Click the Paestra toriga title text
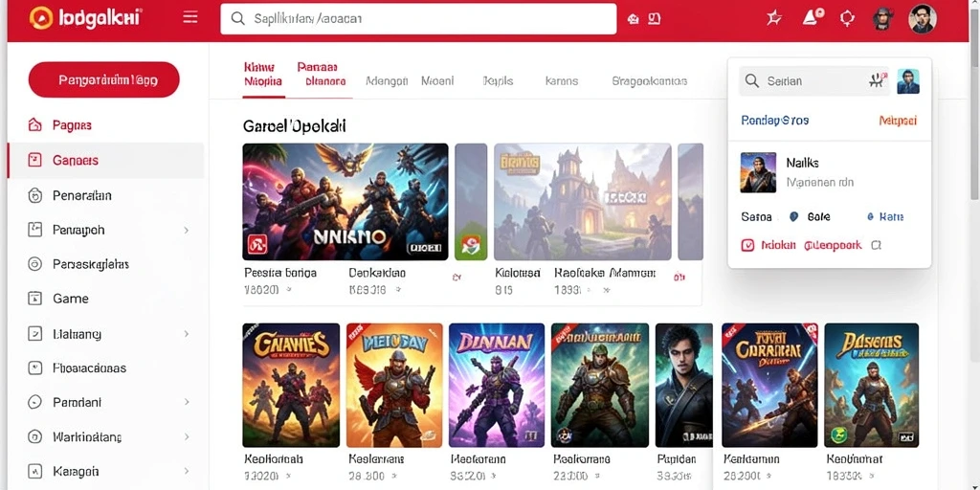 tap(280, 273)
